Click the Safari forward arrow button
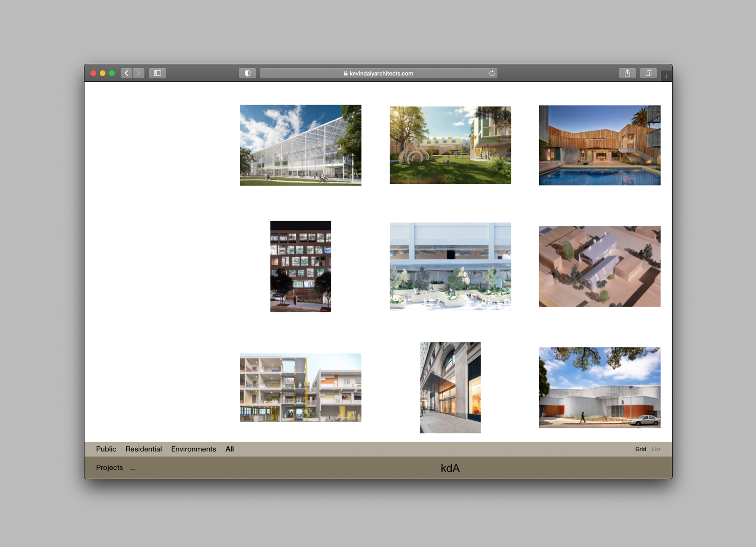This screenshot has width=756, height=547. point(138,73)
